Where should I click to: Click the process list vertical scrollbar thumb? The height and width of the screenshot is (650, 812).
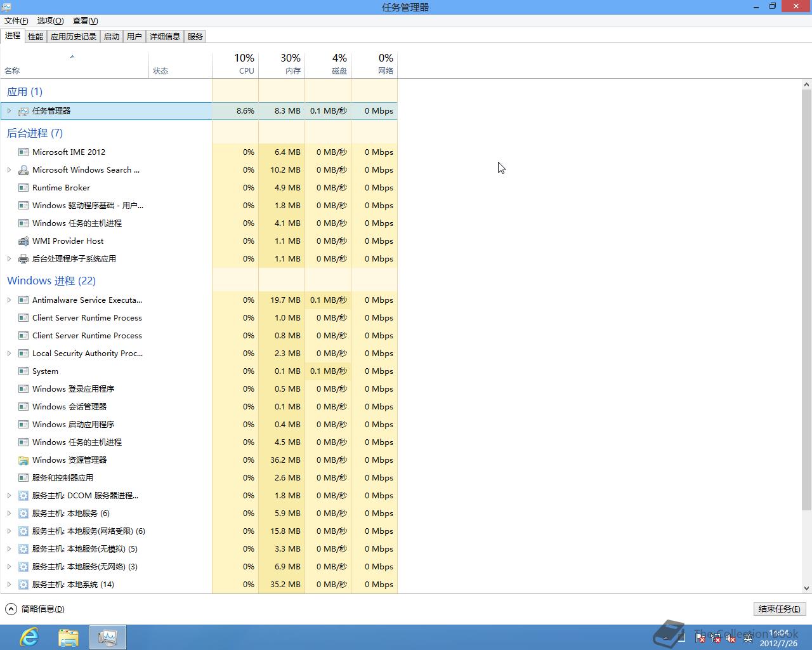(x=806, y=300)
